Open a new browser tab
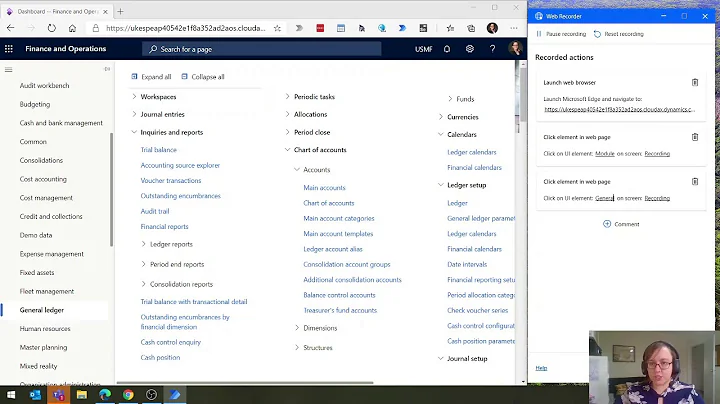This screenshot has width=720, height=404. (x=120, y=11)
